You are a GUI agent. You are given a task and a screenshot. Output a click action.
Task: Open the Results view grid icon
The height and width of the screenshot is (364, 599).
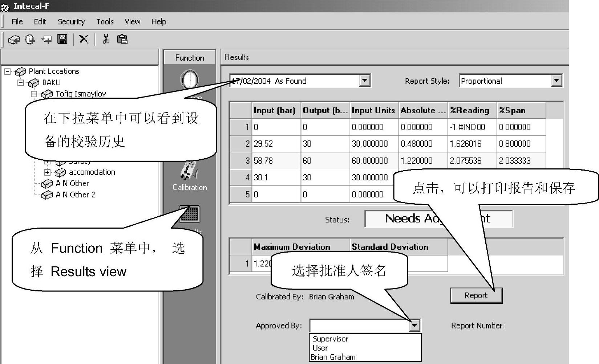pyautogui.click(x=190, y=214)
